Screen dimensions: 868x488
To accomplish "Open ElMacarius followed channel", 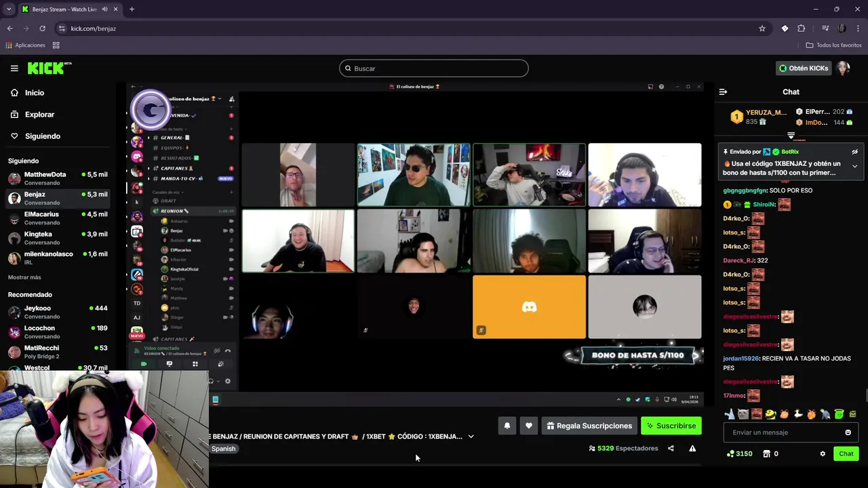I will tap(58, 218).
